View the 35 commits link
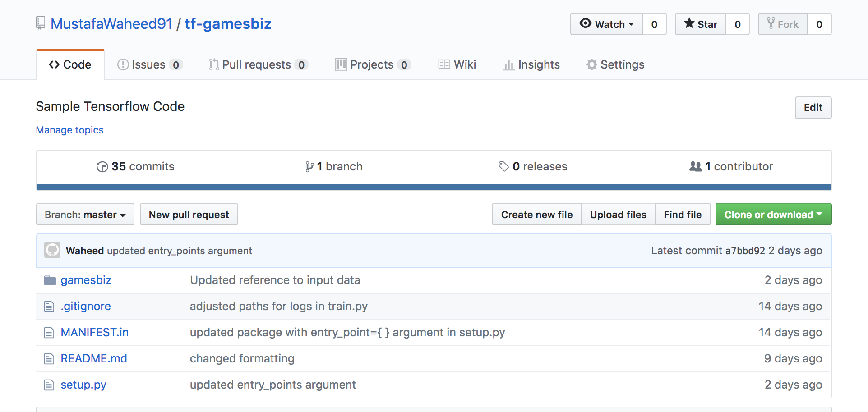The height and width of the screenshot is (412, 868). click(135, 167)
